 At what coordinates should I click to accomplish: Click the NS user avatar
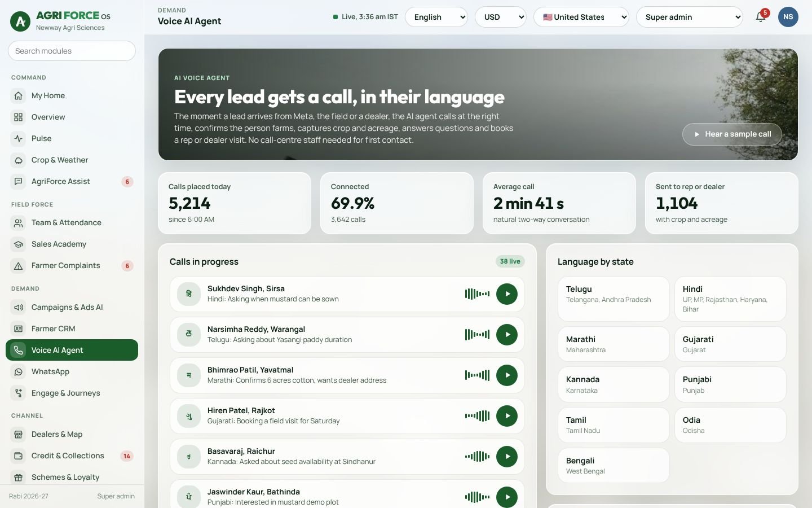pyautogui.click(x=788, y=17)
